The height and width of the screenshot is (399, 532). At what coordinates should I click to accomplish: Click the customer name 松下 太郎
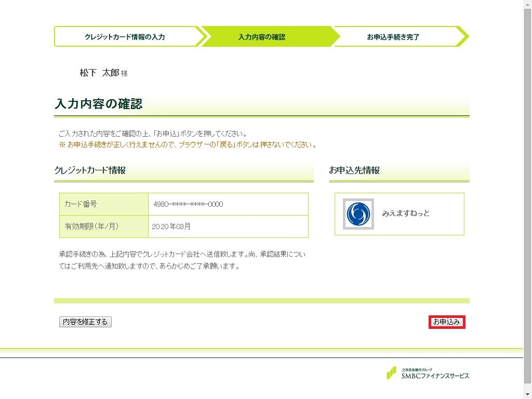pyautogui.click(x=100, y=73)
